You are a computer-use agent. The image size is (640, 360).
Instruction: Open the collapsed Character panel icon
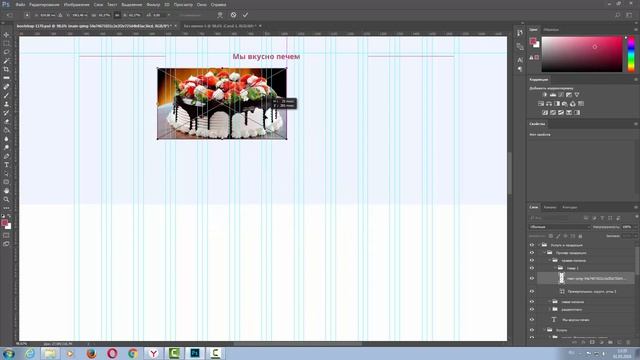point(520,60)
